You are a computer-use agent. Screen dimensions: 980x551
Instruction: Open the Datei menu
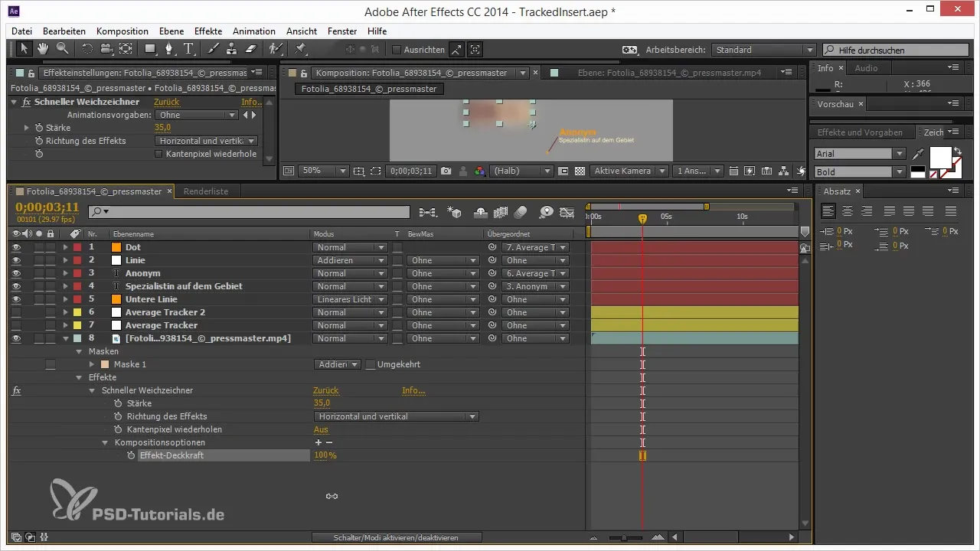tap(22, 31)
